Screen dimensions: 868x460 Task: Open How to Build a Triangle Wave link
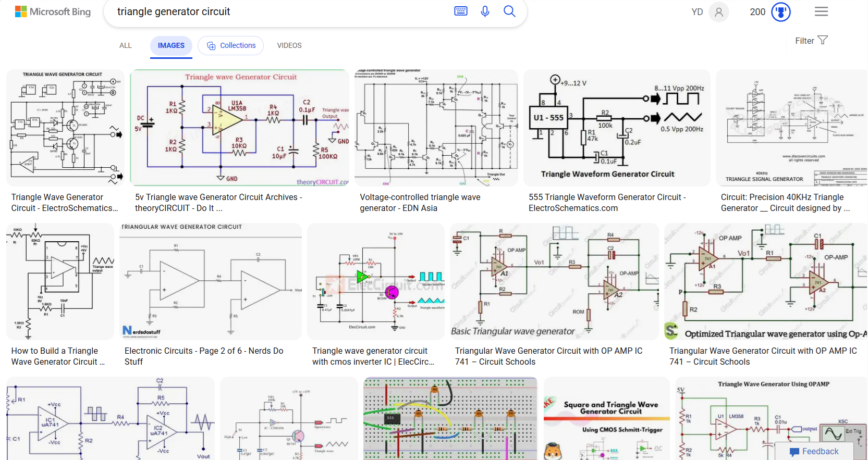tap(58, 356)
